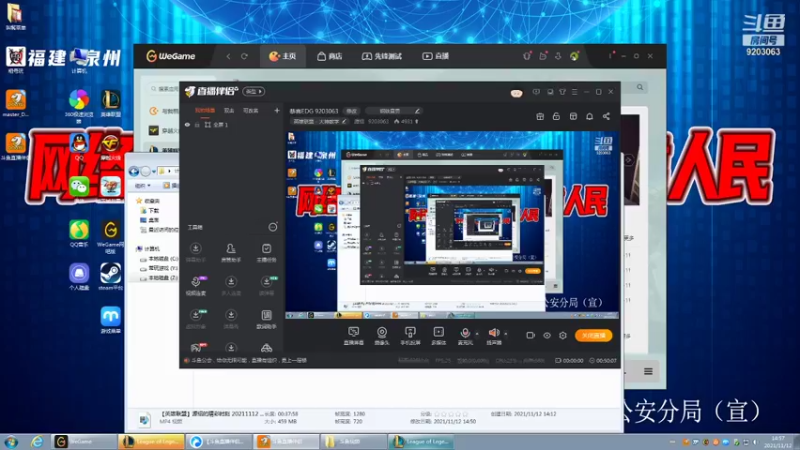Open the Video Co-stream microphone tool
The height and width of the screenshot is (450, 800).
click(196, 286)
